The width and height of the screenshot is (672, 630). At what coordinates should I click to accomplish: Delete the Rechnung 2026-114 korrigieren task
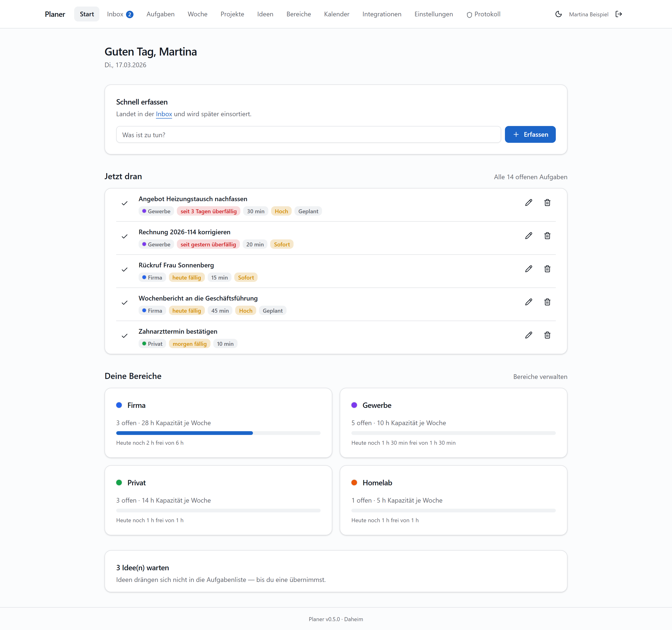pos(547,236)
